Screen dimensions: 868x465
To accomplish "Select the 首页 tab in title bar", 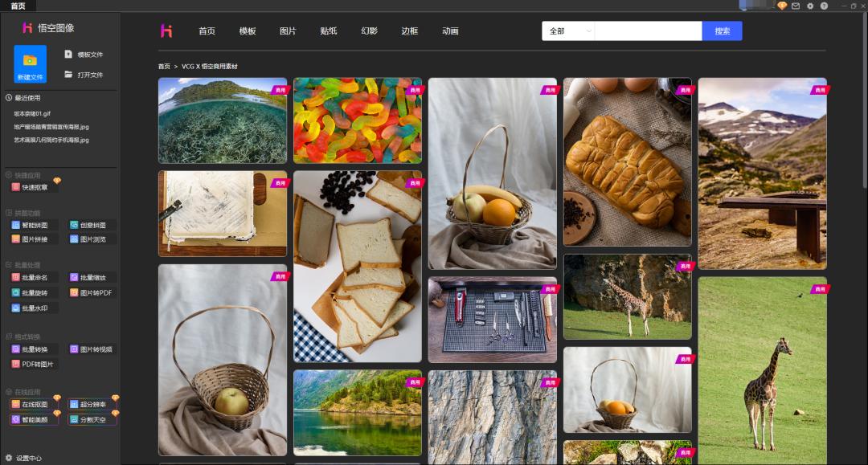I will click(18, 6).
